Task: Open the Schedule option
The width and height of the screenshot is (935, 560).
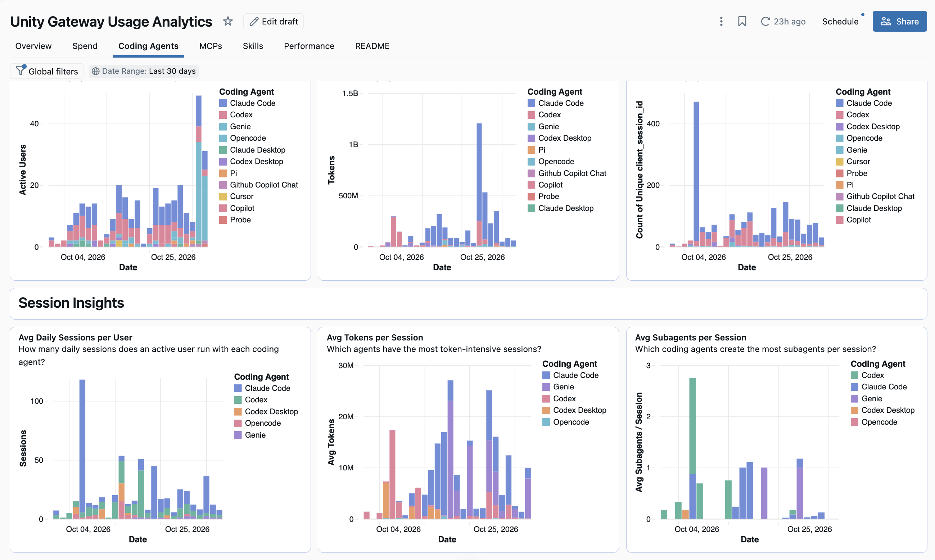Action: pyautogui.click(x=840, y=22)
